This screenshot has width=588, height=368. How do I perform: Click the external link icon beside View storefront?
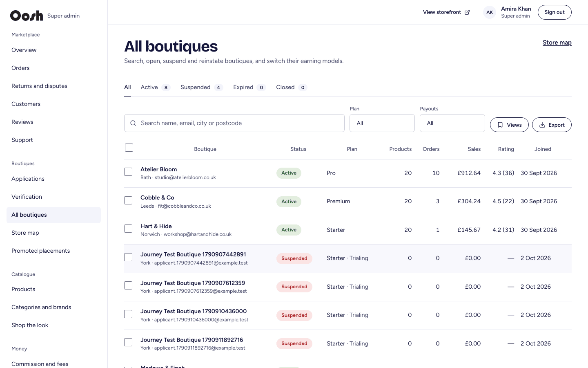467,12
